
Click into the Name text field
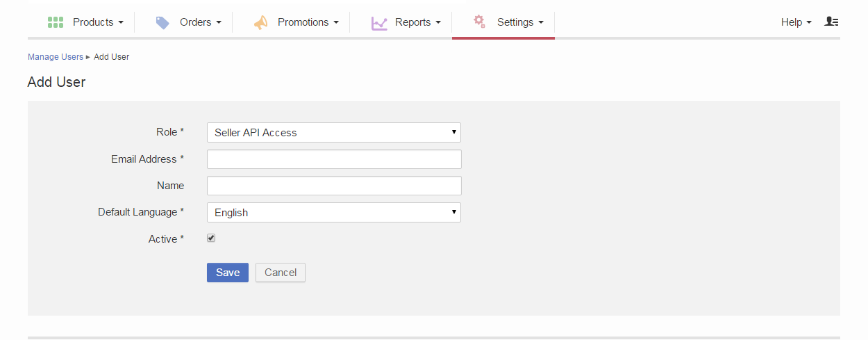pos(334,186)
